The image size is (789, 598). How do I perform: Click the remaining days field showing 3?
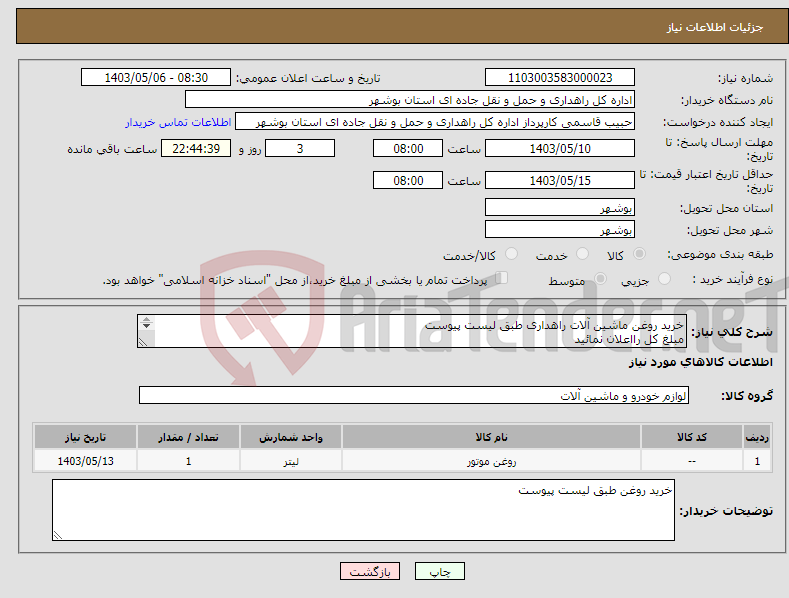[300, 148]
